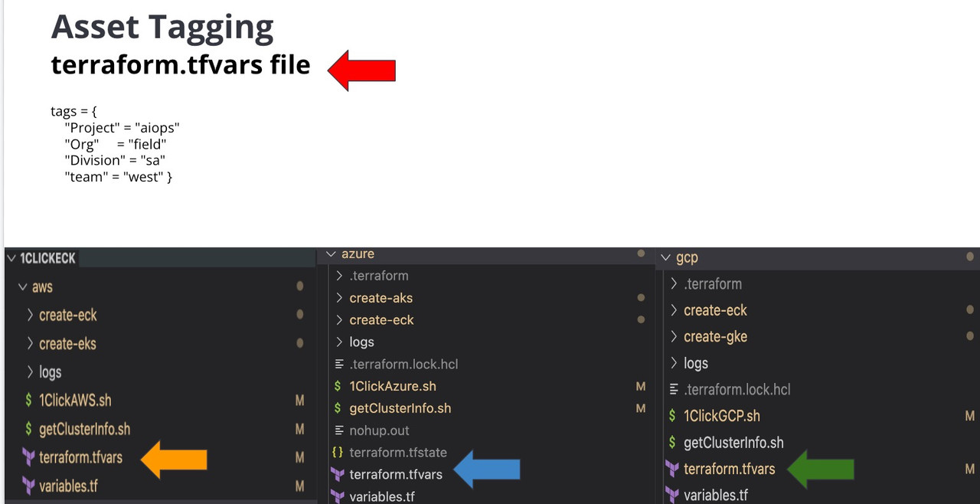Open 1ClickGCP.sh file
The image size is (980, 504).
point(722,416)
